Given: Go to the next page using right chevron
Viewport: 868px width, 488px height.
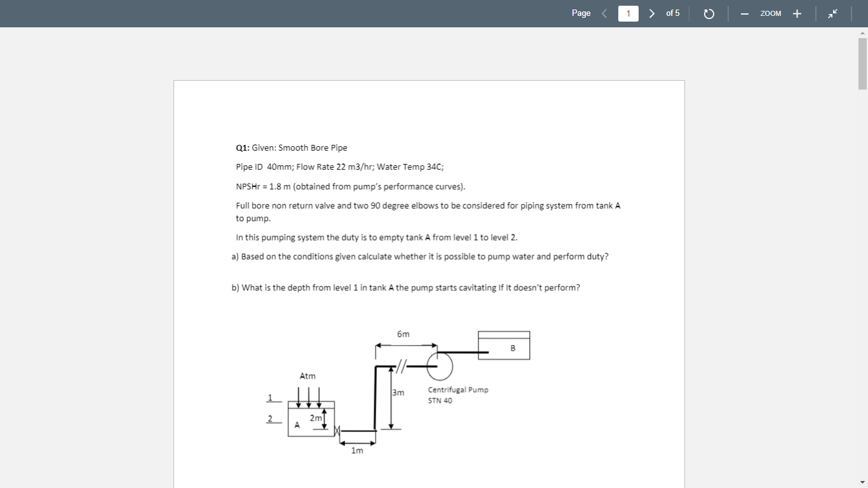Looking at the screenshot, I should coord(651,13).
